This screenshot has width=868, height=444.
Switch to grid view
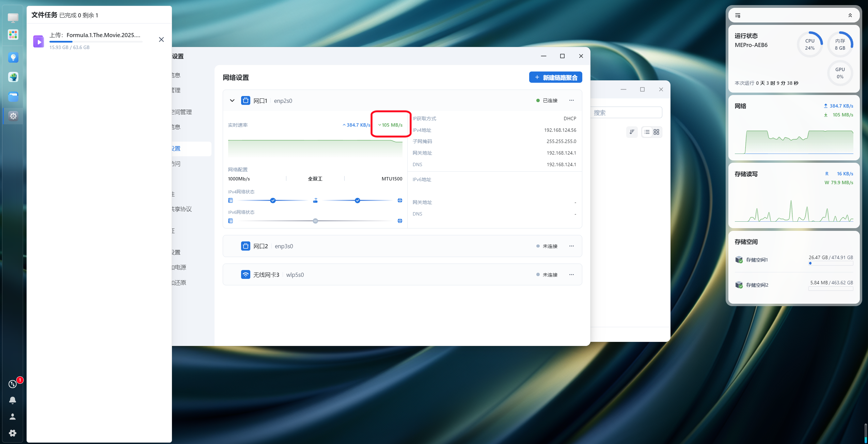tap(656, 132)
